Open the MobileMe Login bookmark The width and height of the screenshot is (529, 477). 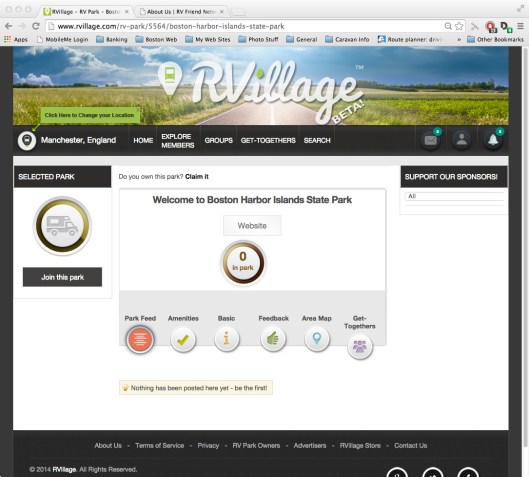[62, 39]
